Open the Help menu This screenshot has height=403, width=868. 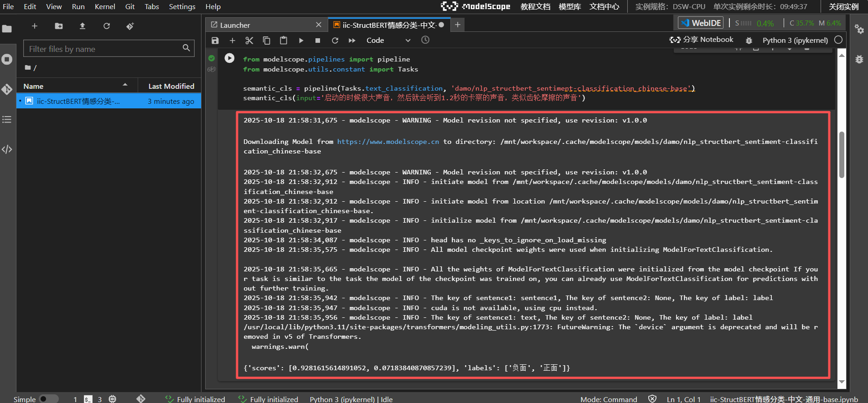(213, 6)
